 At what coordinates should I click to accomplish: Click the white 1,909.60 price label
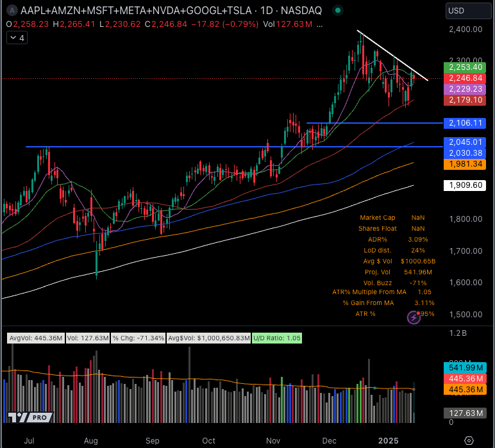pyautogui.click(x=465, y=185)
